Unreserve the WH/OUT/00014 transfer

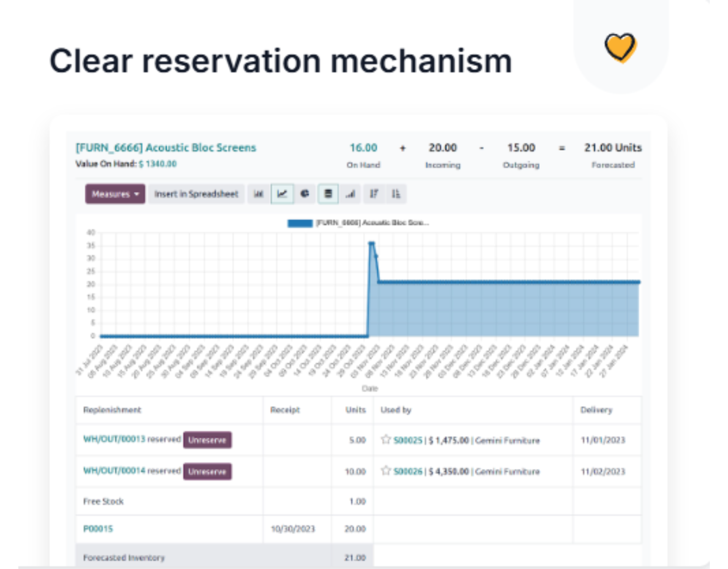[x=207, y=472]
